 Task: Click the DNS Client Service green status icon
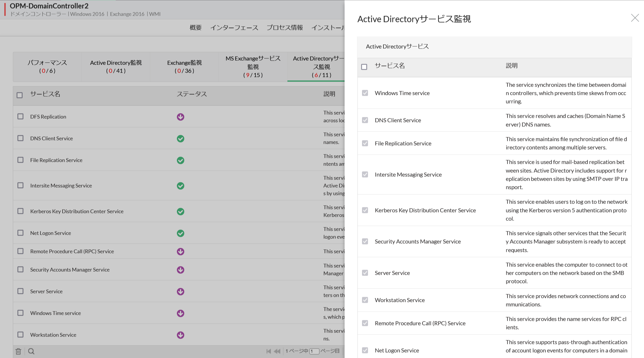pyautogui.click(x=180, y=138)
